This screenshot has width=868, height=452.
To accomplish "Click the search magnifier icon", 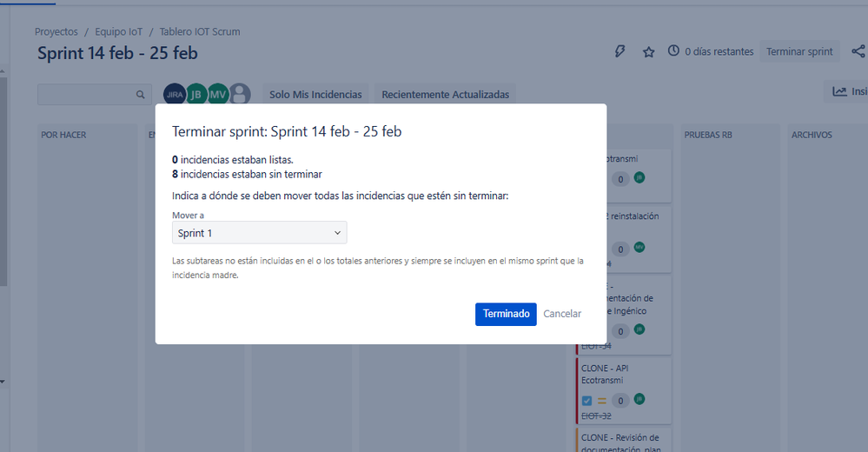I will [x=141, y=95].
